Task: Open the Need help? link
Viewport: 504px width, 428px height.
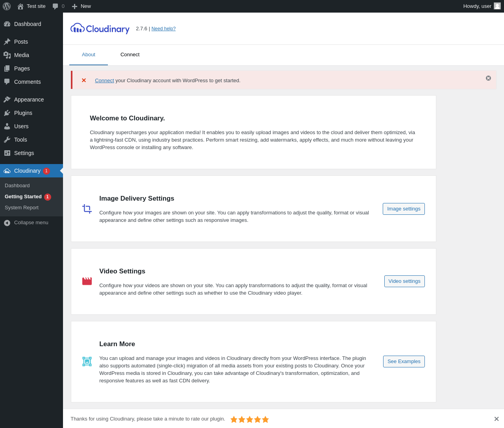Action: (x=163, y=29)
